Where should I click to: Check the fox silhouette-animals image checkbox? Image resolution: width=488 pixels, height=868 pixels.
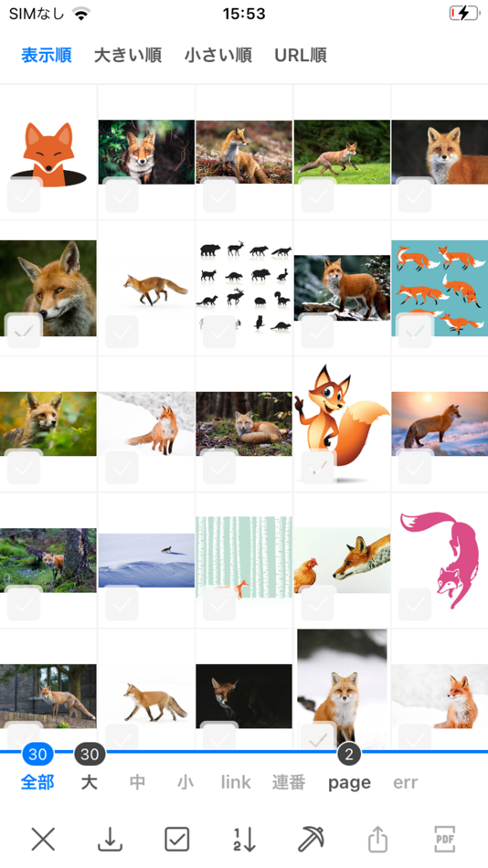click(219, 332)
